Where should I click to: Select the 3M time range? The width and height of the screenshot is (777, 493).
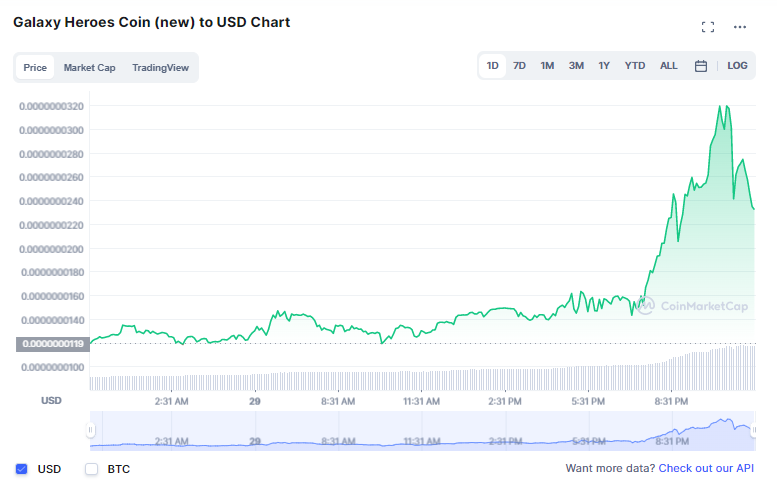(576, 65)
